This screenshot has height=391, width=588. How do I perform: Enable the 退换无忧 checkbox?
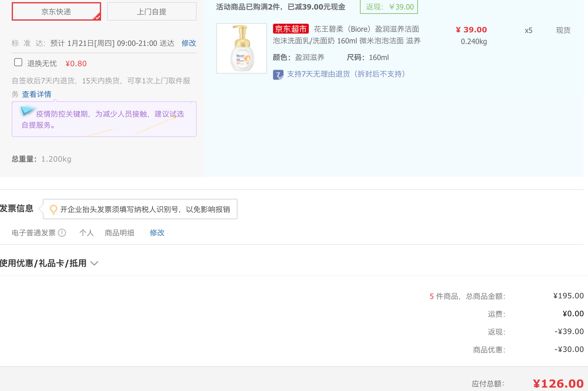tap(18, 62)
